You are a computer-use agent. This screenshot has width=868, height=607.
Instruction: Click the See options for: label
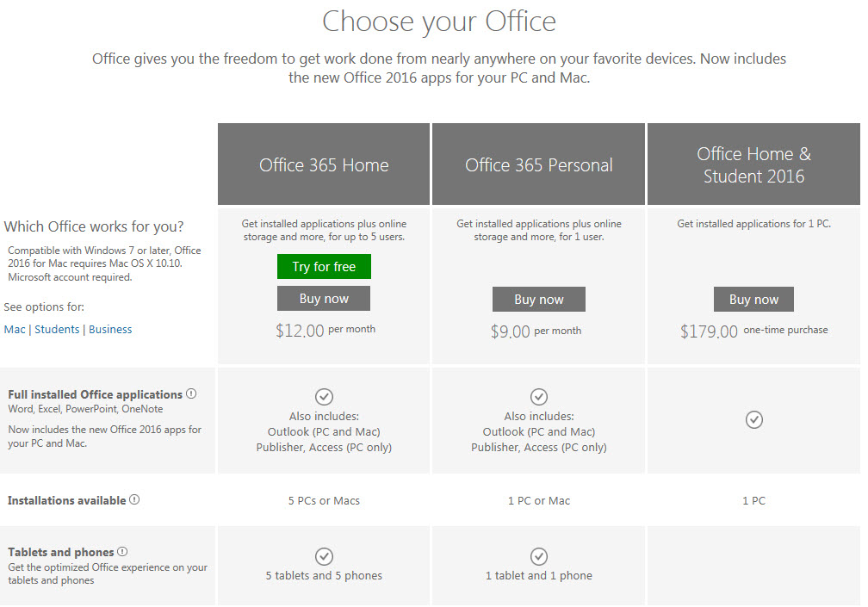pyautogui.click(x=44, y=307)
